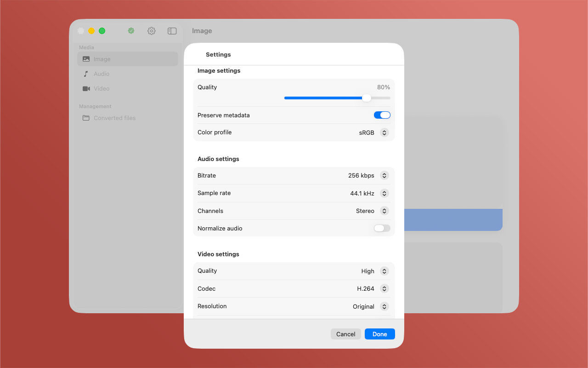588x368 pixels.
Task: Click the green zoom window button
Action: pos(102,31)
